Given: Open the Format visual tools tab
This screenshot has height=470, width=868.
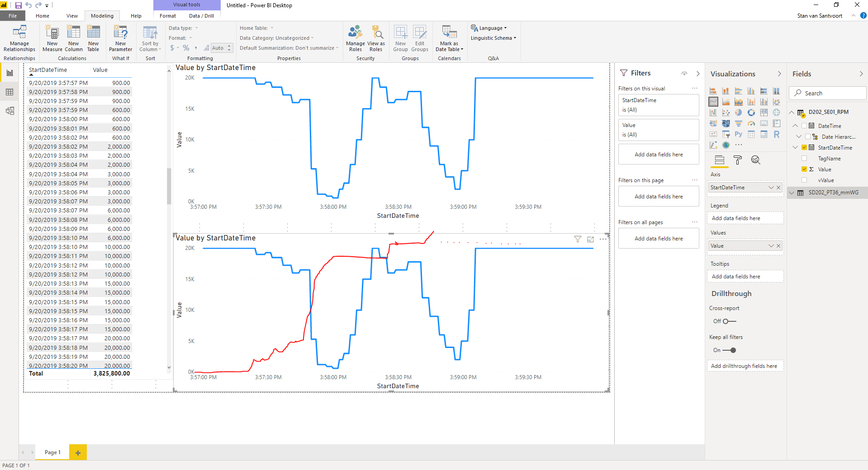Looking at the screenshot, I should pyautogui.click(x=168, y=16).
